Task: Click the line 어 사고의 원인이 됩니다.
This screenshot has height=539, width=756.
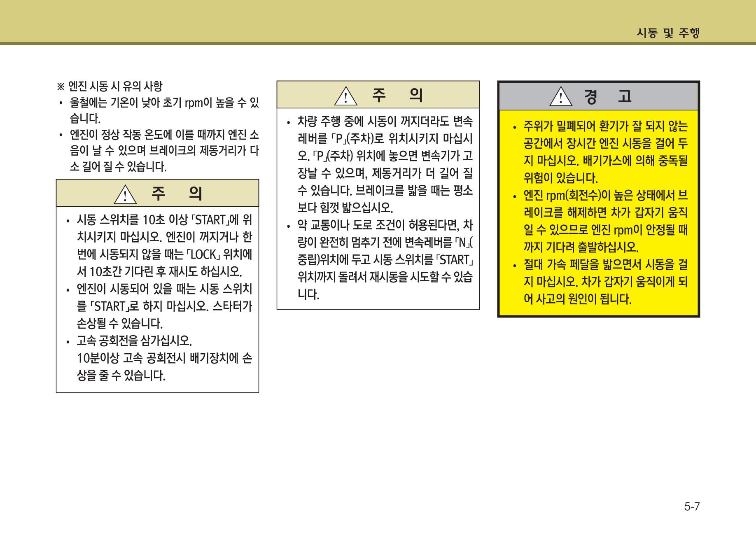Action: (578, 299)
